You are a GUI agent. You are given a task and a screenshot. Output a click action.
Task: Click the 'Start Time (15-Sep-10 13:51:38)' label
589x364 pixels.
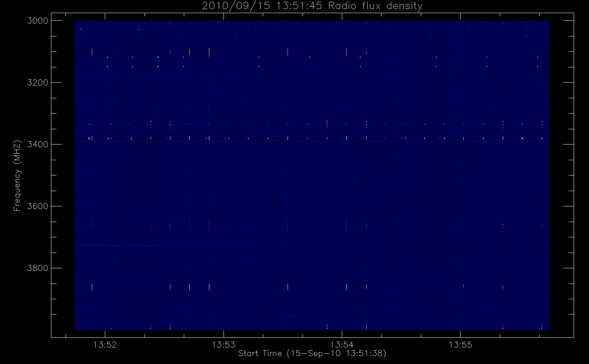[x=312, y=353]
